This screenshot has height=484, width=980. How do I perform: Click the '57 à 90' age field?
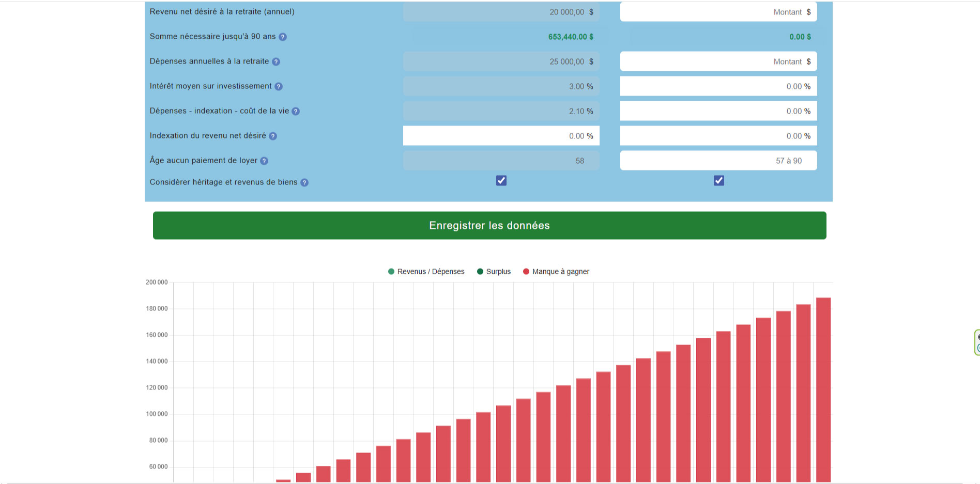[x=718, y=161]
